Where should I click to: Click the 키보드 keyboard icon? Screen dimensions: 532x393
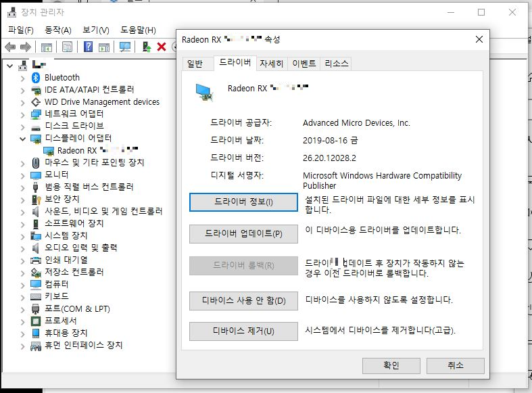tap(36, 297)
